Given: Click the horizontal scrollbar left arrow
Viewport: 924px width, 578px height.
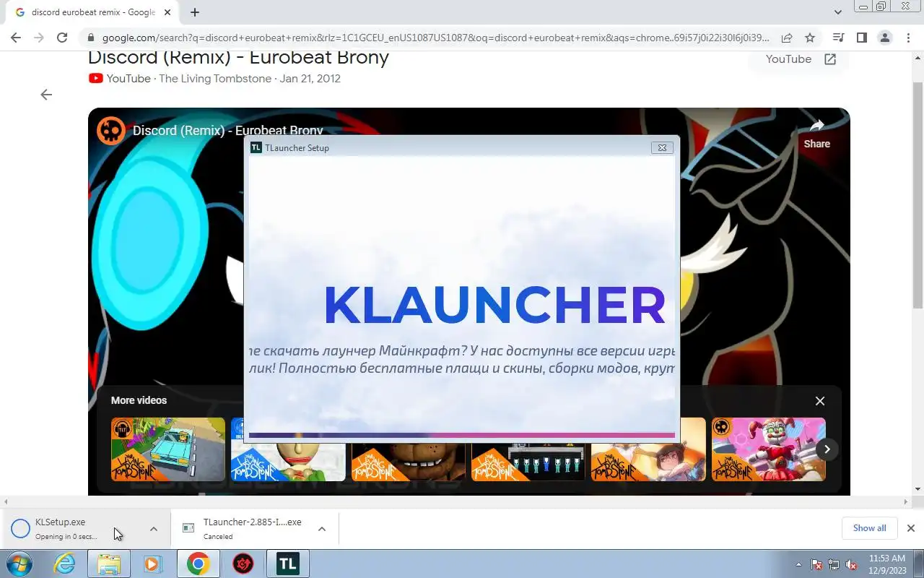Looking at the screenshot, I should tap(6, 501).
